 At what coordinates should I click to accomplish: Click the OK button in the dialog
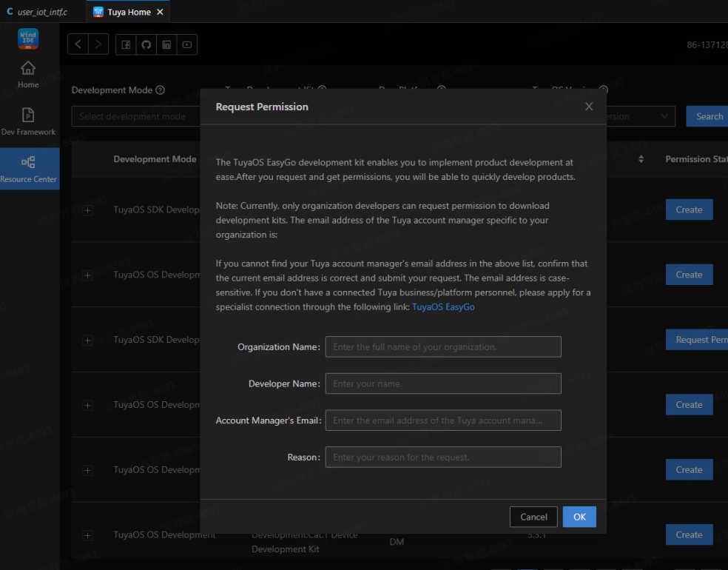click(579, 517)
